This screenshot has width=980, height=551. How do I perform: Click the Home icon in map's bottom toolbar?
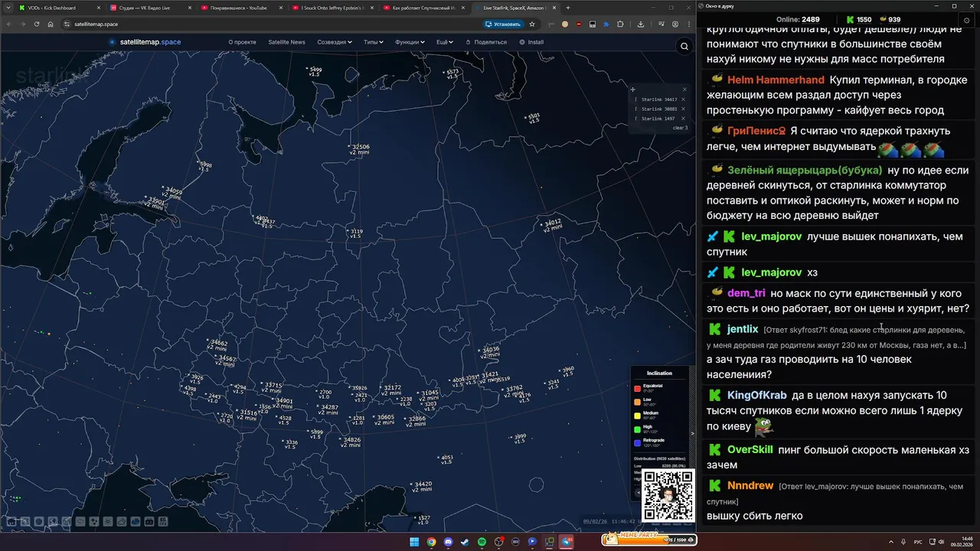(x=11, y=521)
